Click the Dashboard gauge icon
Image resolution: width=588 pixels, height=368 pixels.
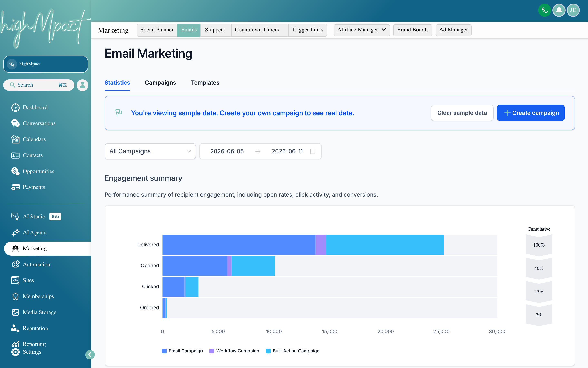coord(15,107)
